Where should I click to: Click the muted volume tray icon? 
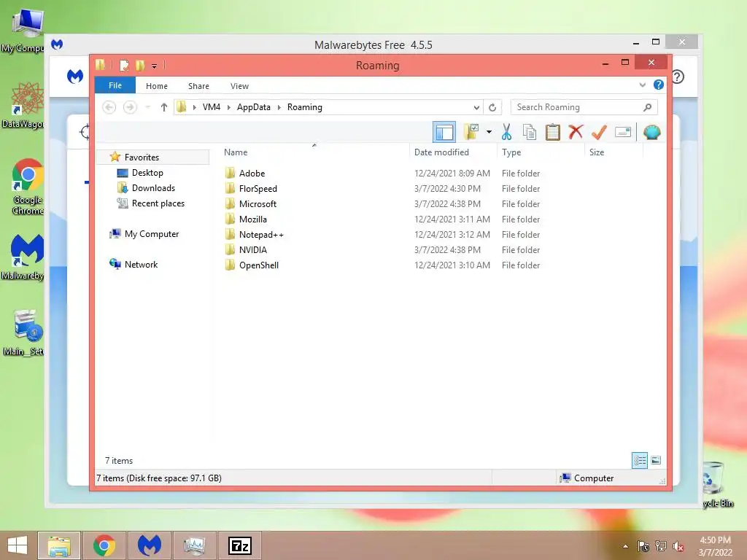coord(678,547)
